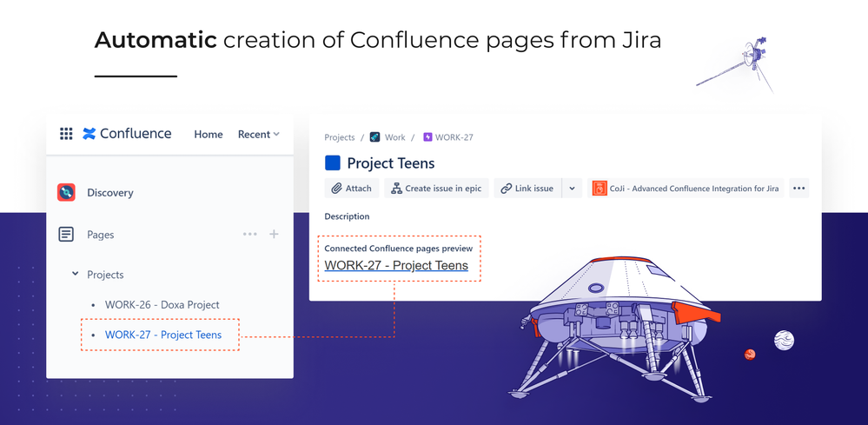This screenshot has width=868, height=425.
Task: Collapse the Projects tree chevron
Action: coord(76,274)
